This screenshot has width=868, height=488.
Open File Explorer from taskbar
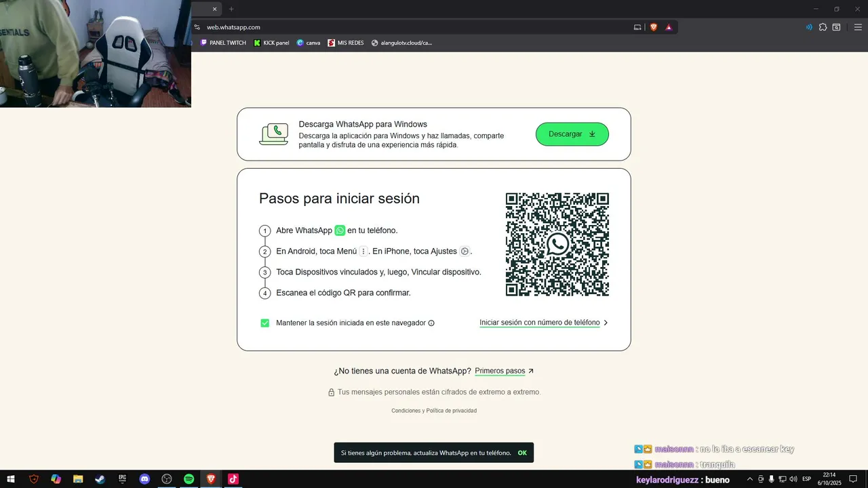(x=78, y=479)
